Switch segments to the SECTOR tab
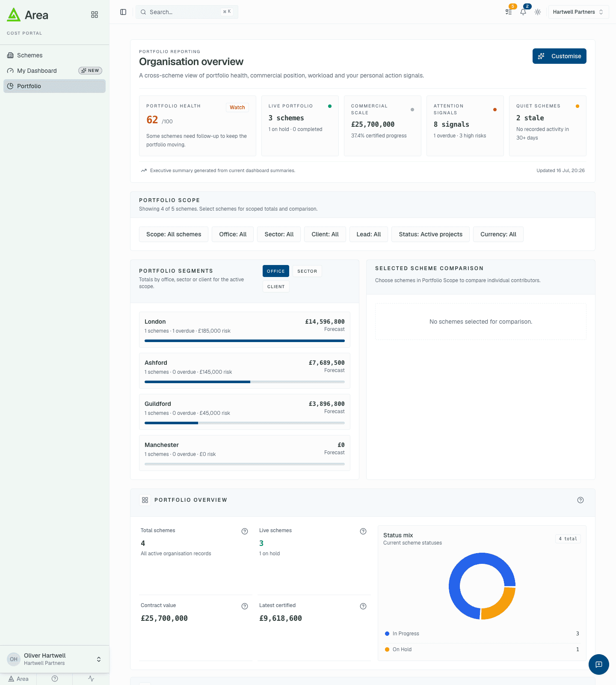The height and width of the screenshot is (685, 616). coord(307,271)
